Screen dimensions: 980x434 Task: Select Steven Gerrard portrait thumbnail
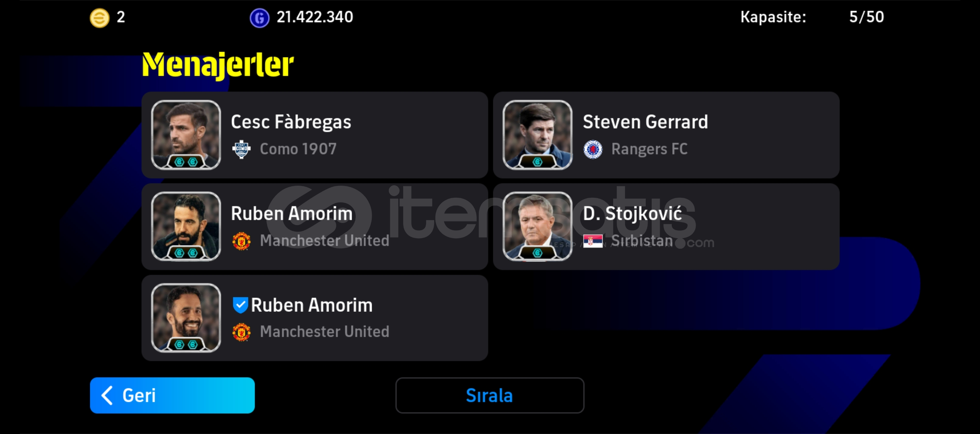point(537,135)
